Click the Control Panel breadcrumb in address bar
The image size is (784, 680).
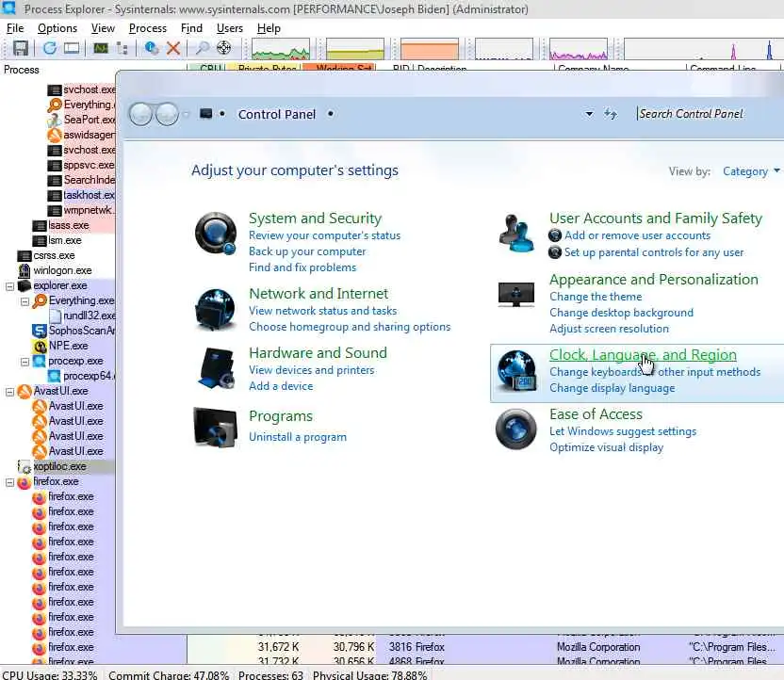(276, 114)
